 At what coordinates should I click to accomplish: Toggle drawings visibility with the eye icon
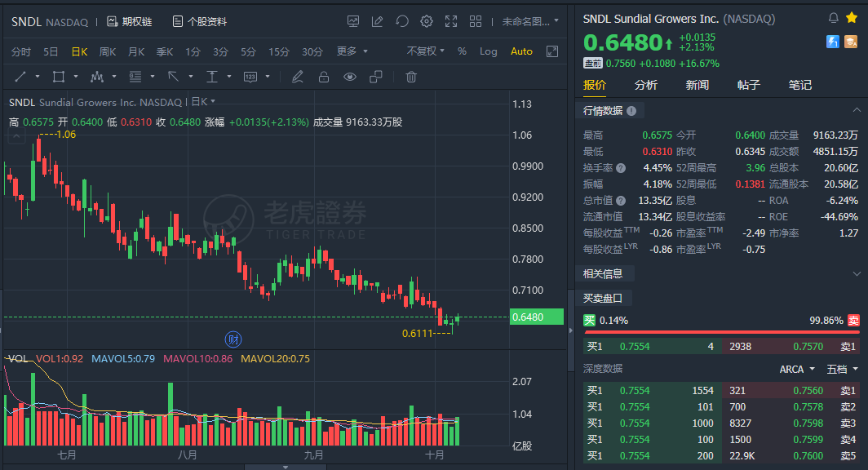350,77
